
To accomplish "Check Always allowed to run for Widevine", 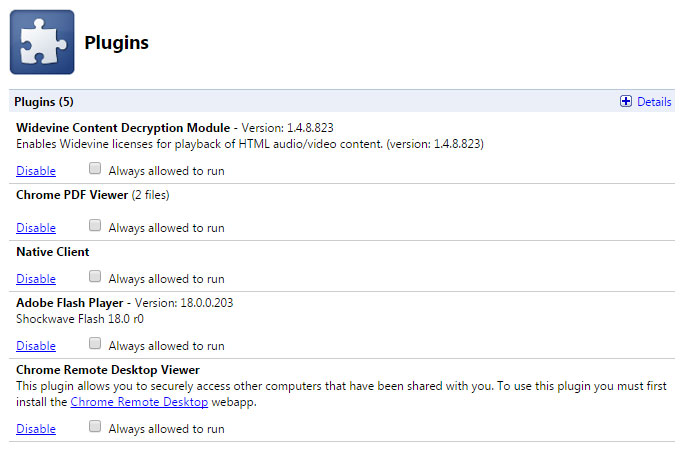I will pos(95,168).
